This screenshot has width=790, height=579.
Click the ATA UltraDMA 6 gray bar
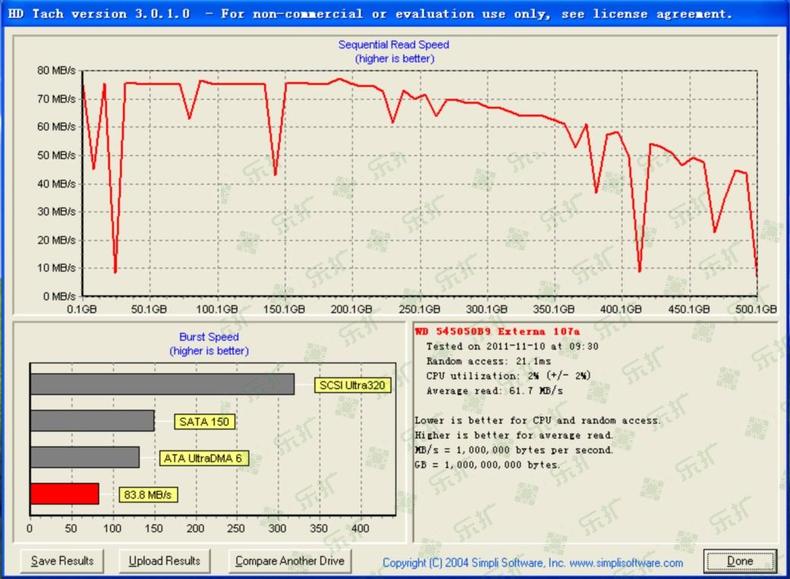(85, 457)
